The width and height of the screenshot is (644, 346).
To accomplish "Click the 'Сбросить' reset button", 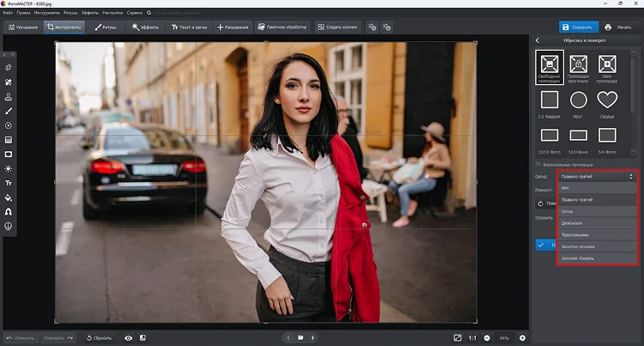I will [99, 338].
